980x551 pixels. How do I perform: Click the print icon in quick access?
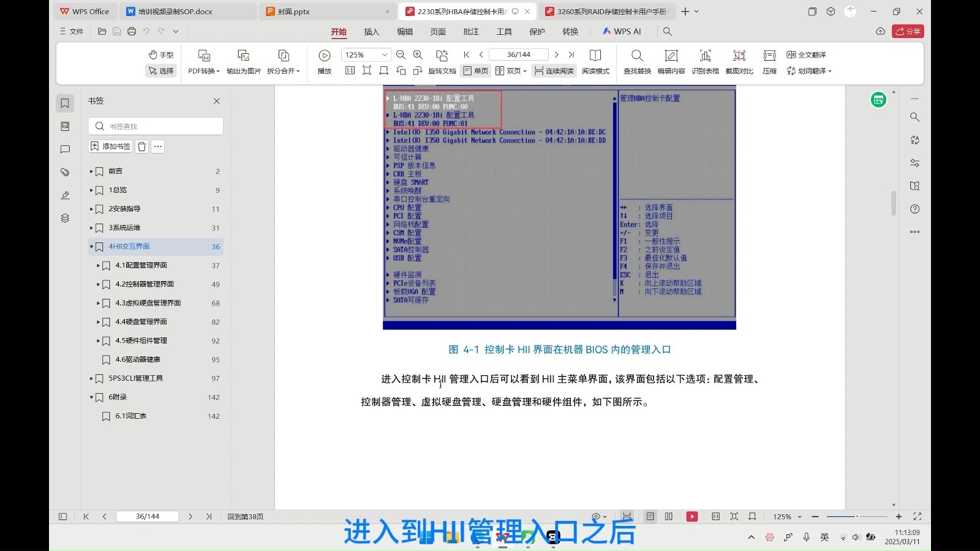132,31
